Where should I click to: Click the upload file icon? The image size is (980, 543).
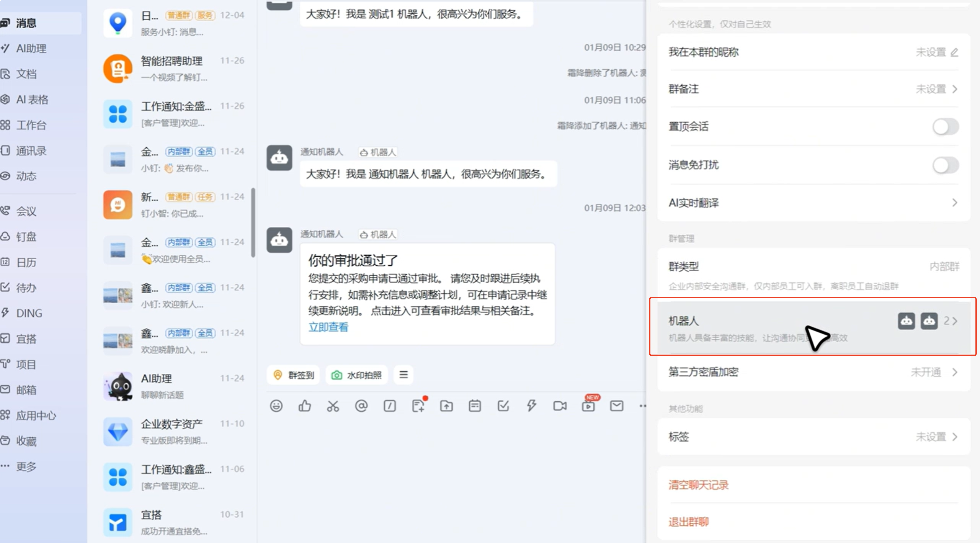[x=446, y=406]
